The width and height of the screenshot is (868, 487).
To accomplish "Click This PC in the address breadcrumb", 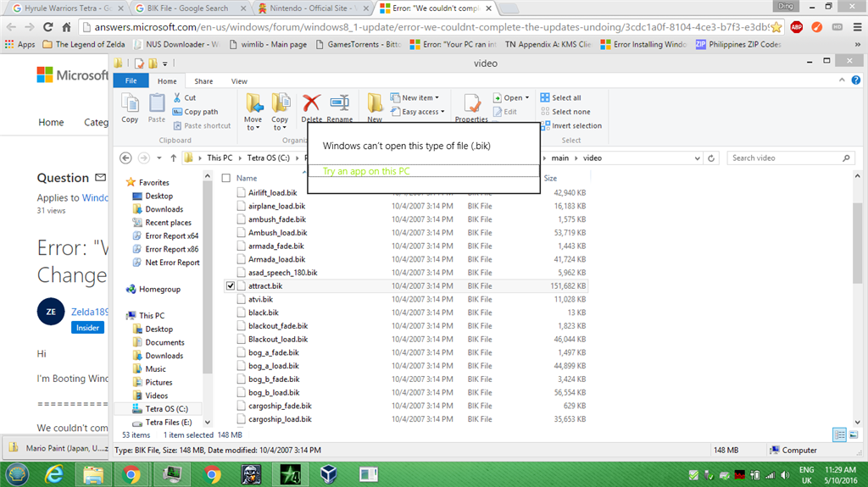I will pos(220,158).
